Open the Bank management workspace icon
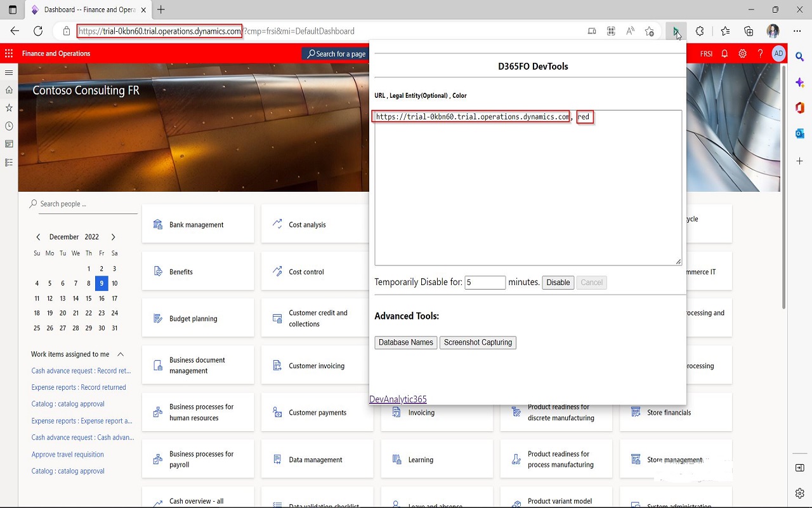The height and width of the screenshot is (508, 812). 157,224
